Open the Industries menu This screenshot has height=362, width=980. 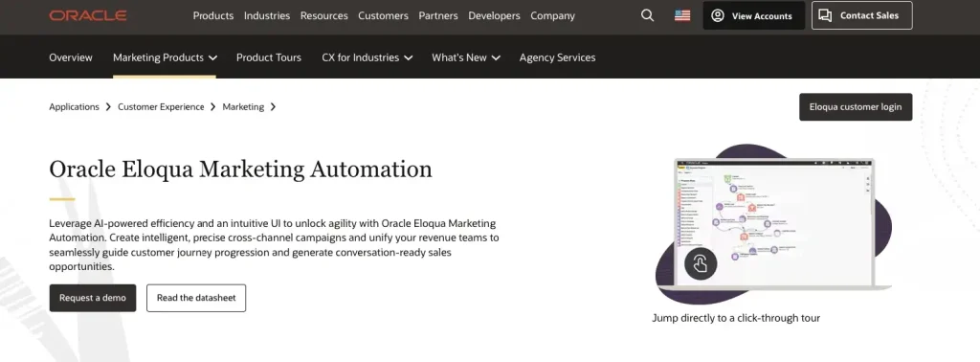pyautogui.click(x=267, y=15)
